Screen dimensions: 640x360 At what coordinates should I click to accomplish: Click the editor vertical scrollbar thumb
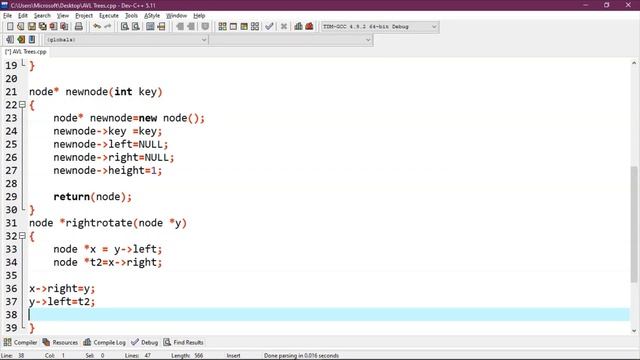pos(633,224)
